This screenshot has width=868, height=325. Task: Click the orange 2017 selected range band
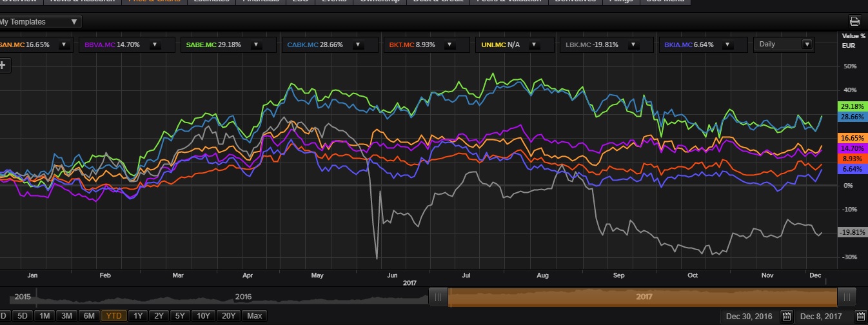642,297
